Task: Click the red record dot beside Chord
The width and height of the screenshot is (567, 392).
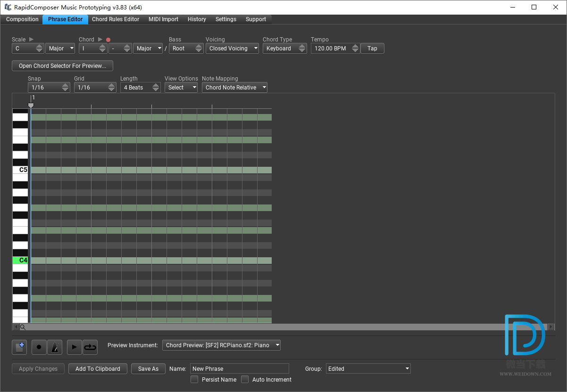Action: pyautogui.click(x=108, y=40)
